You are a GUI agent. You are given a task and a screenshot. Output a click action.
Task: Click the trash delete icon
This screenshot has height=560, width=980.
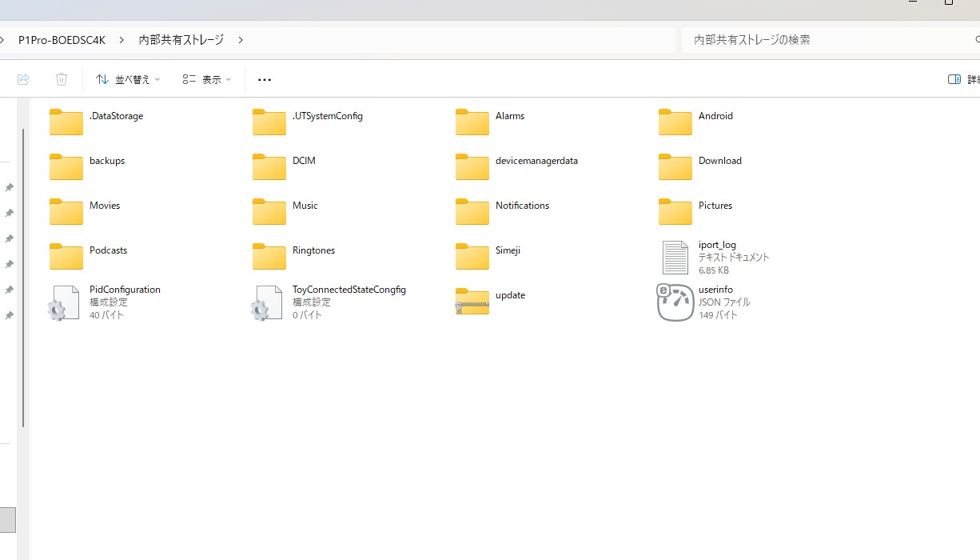[x=62, y=79]
